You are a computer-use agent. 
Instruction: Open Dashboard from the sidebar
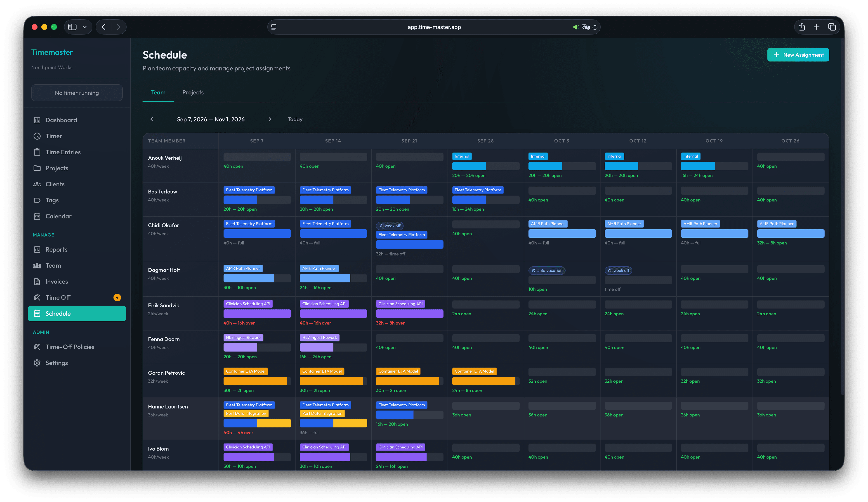(x=76, y=120)
